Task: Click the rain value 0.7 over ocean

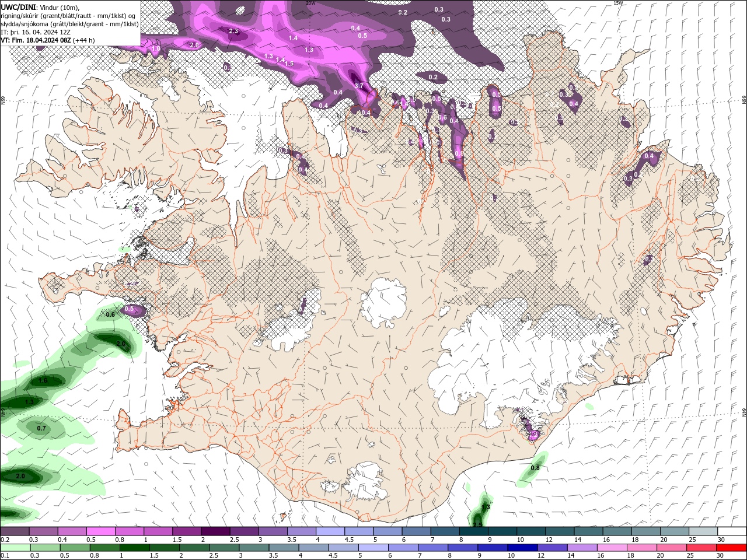Action: coord(41,428)
